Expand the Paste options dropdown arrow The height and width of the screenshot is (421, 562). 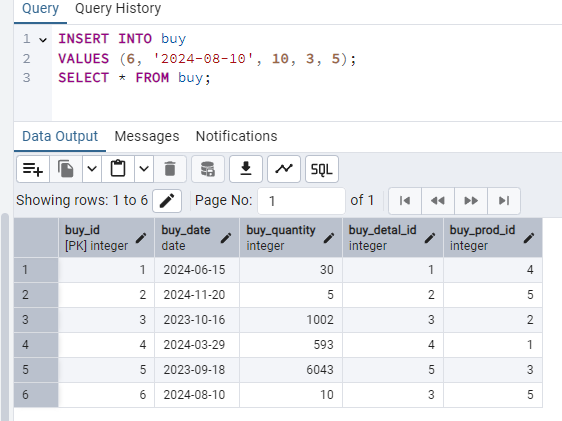pyautogui.click(x=144, y=169)
